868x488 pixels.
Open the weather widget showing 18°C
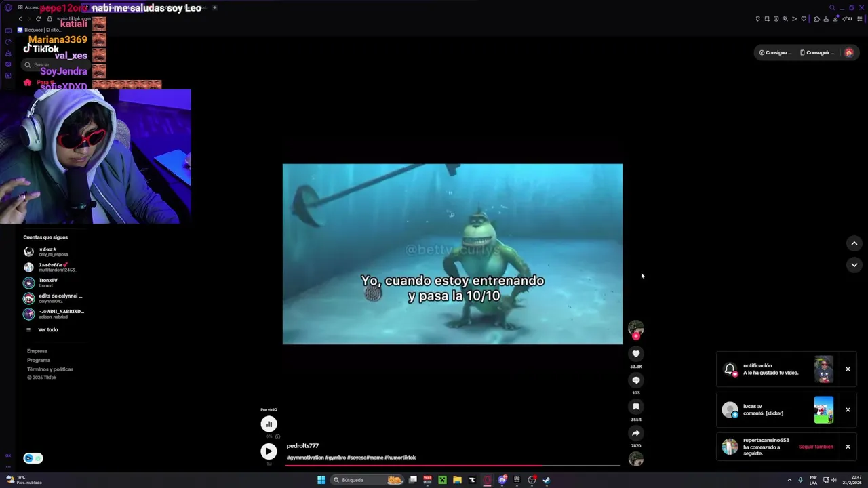24,480
